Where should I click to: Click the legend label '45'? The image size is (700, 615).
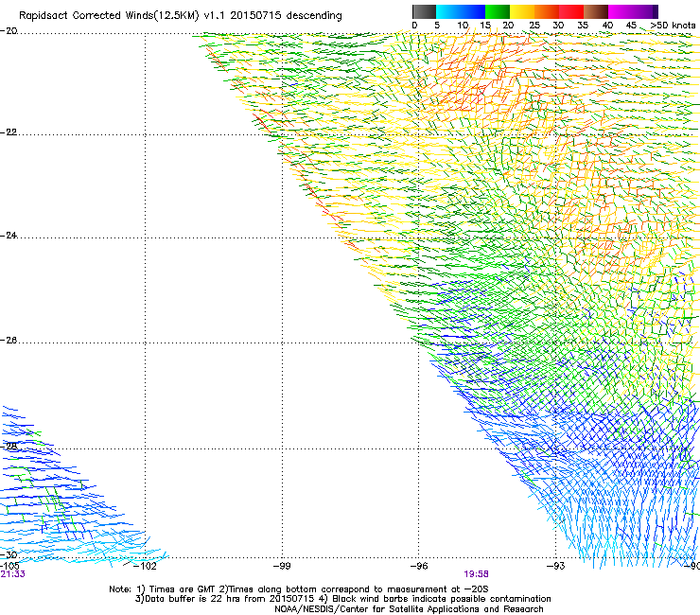[x=631, y=26]
